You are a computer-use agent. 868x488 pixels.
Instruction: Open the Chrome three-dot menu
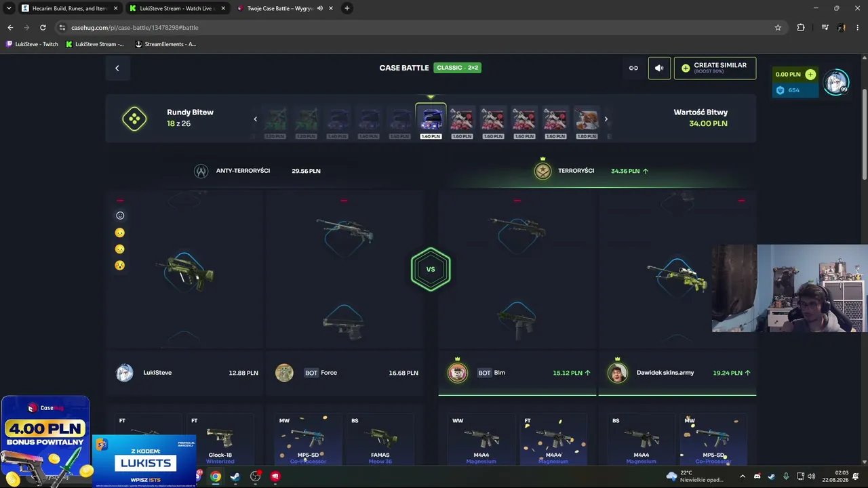(x=858, y=28)
